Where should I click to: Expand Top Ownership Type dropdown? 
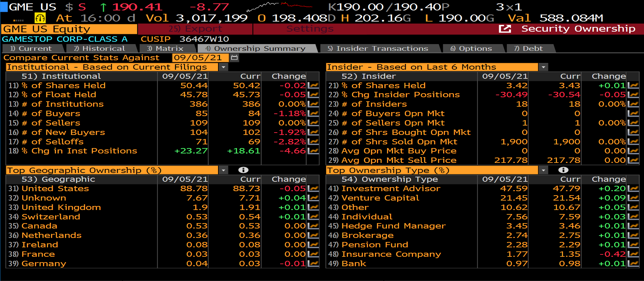click(x=543, y=170)
